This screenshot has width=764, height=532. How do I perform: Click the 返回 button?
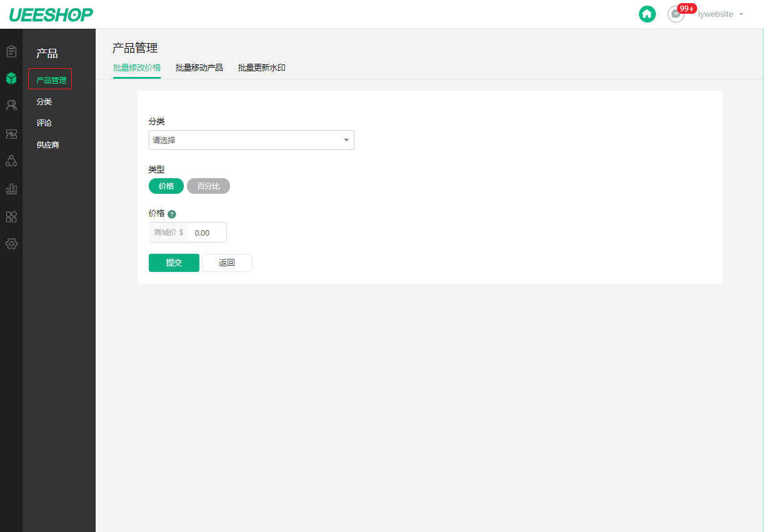(x=226, y=263)
